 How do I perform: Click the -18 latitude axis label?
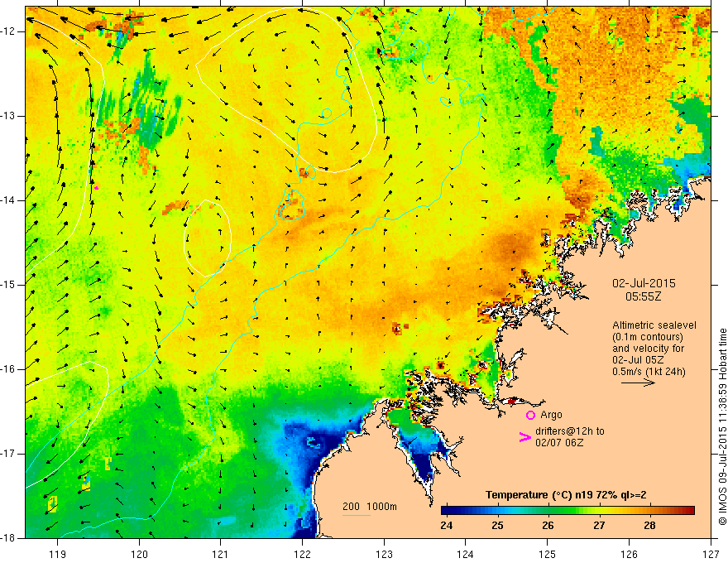(8, 538)
